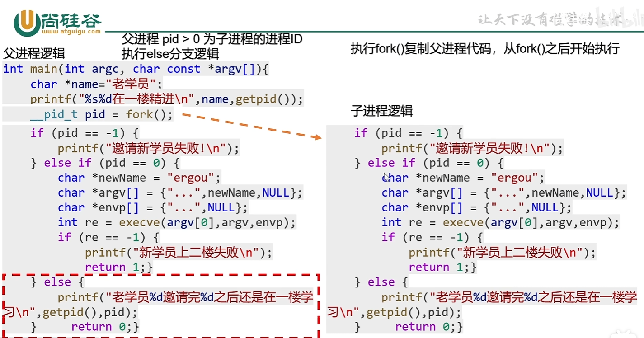644x338 pixels.
Task: Click the note 执行fork()复制父进程代码
Action: [x=424, y=49]
